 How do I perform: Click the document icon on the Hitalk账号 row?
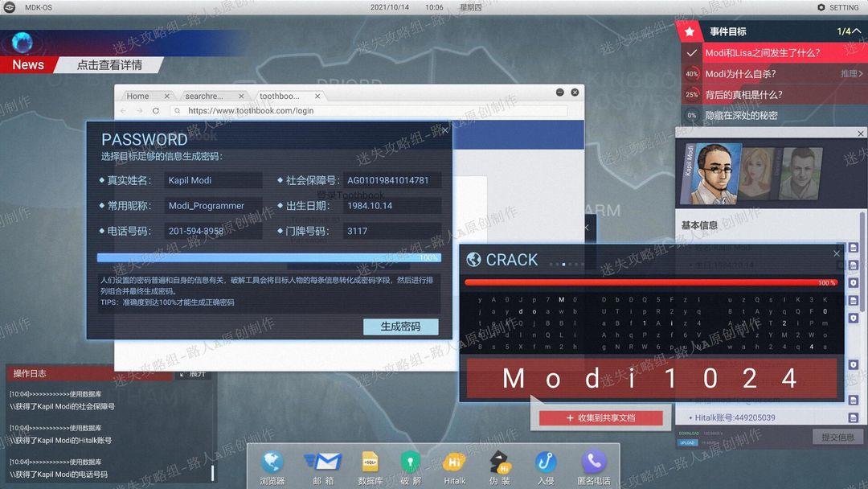[x=853, y=417]
